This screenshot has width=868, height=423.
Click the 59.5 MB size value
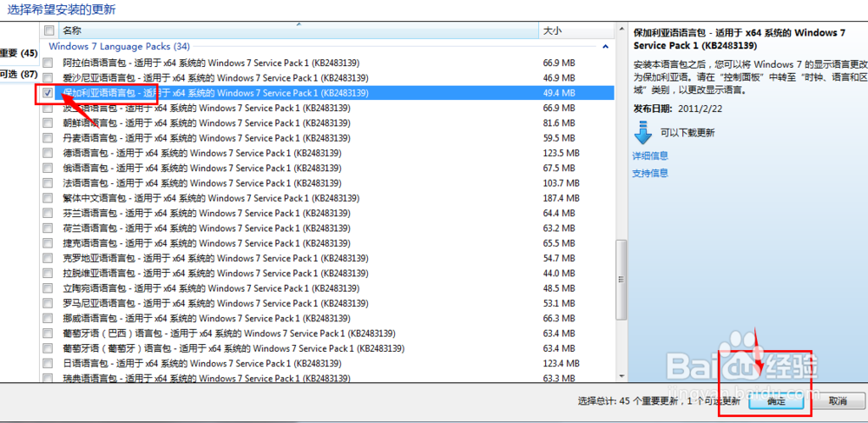coord(559,138)
